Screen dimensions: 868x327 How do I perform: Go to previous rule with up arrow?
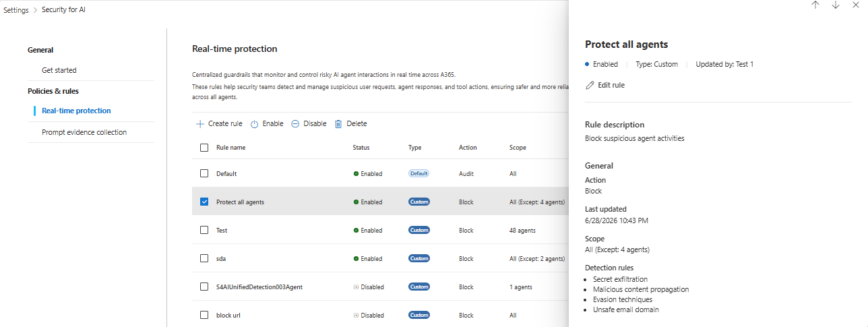point(815,5)
